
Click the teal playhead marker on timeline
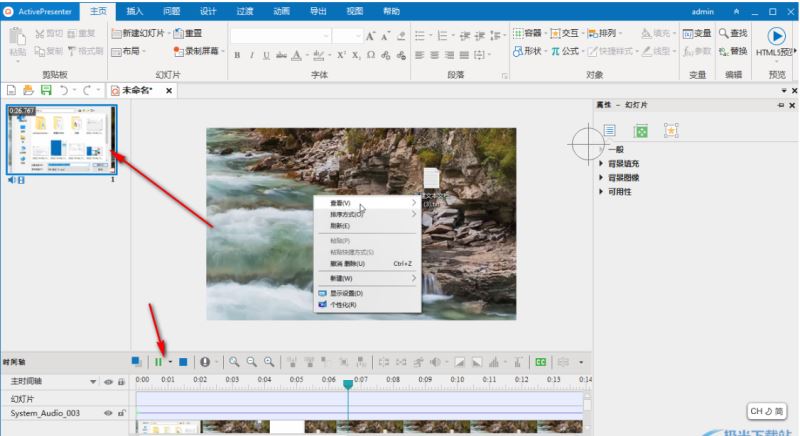click(x=347, y=383)
